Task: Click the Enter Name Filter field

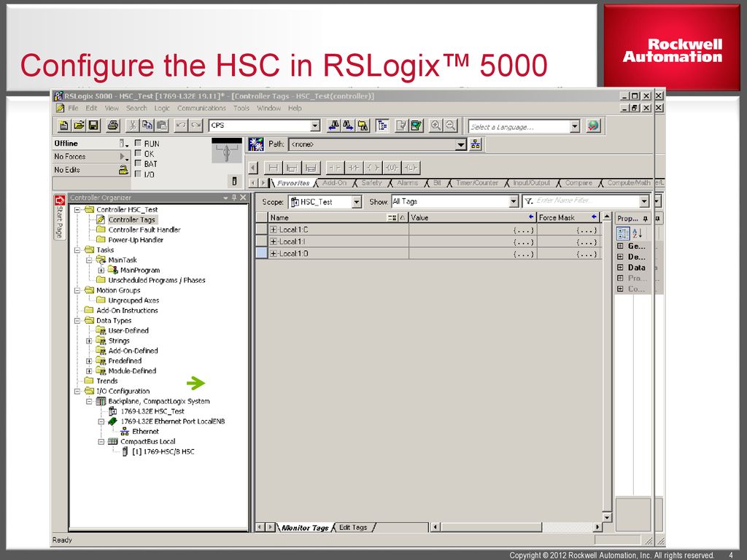Action: (x=586, y=201)
